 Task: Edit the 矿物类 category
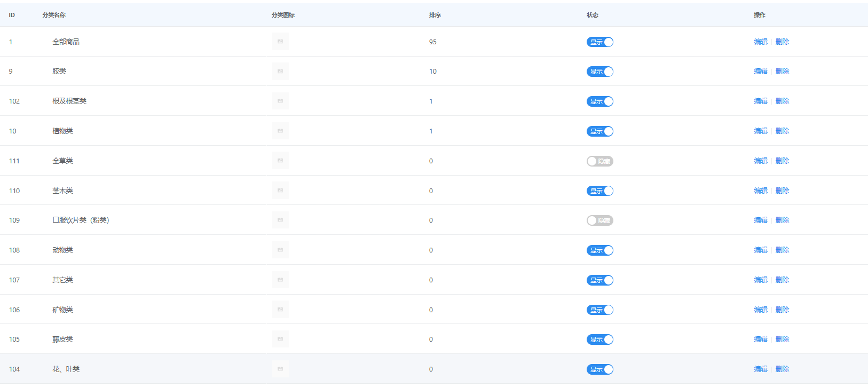761,310
